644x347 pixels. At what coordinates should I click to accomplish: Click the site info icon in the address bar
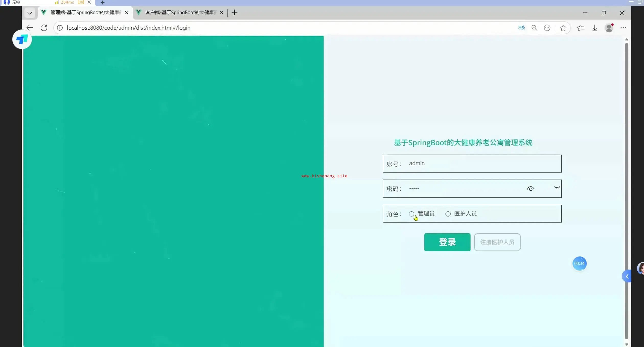(60, 28)
